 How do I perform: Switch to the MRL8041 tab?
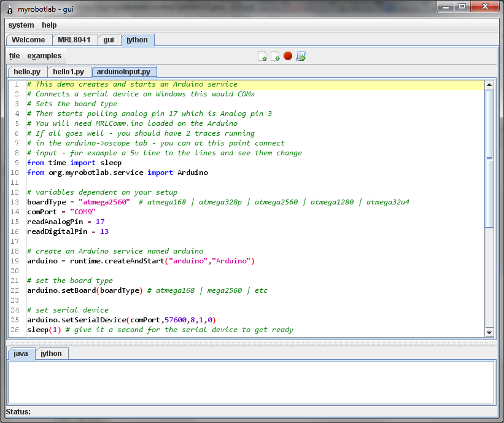74,40
